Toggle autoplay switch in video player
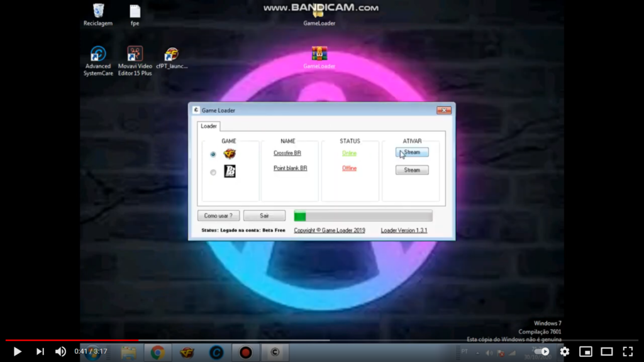The image size is (644, 362). coord(541,351)
